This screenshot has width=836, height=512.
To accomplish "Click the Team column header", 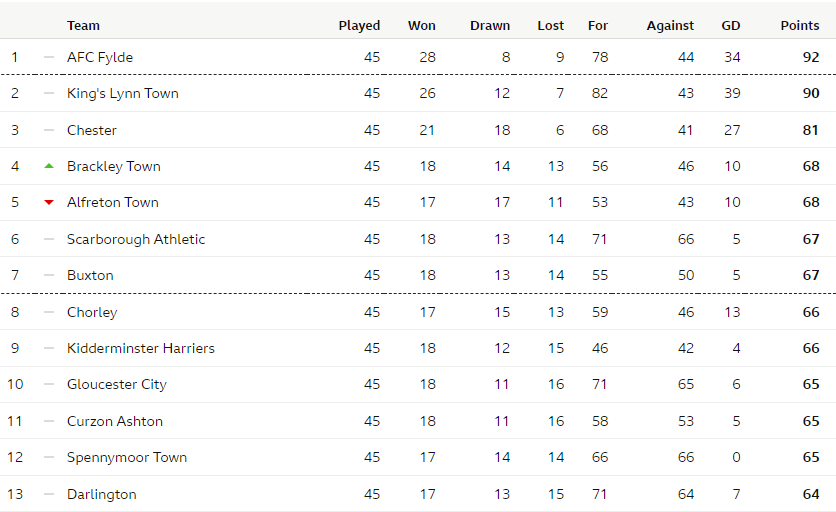I will (x=83, y=26).
